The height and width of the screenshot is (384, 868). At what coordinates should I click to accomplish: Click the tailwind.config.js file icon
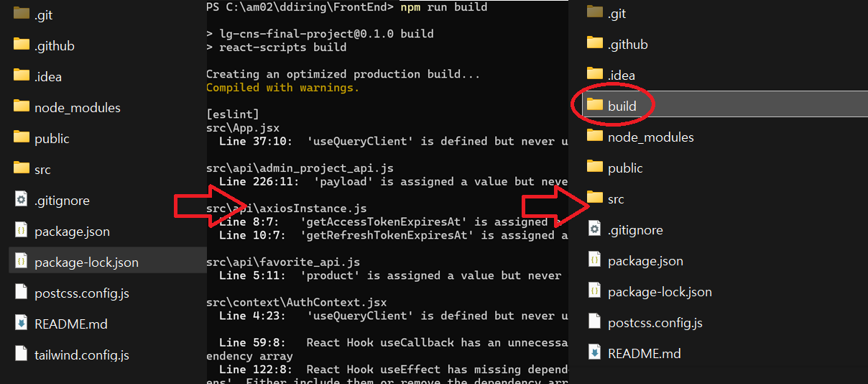tap(21, 355)
